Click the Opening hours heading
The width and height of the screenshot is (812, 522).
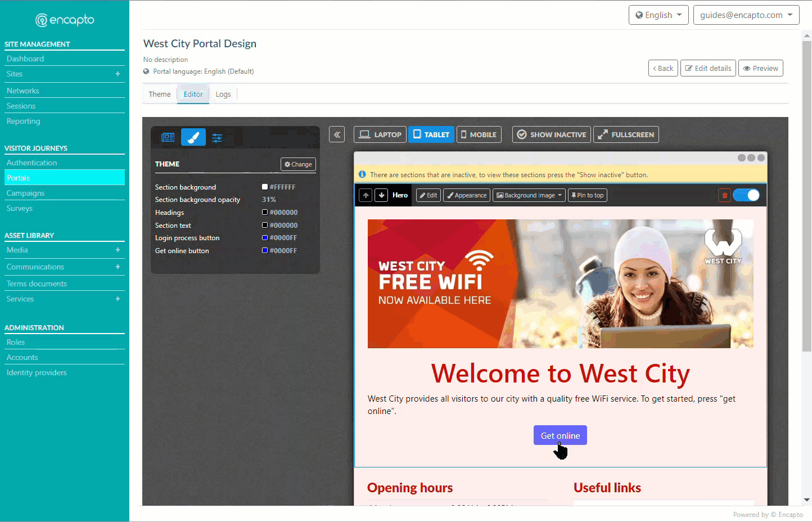(x=410, y=488)
